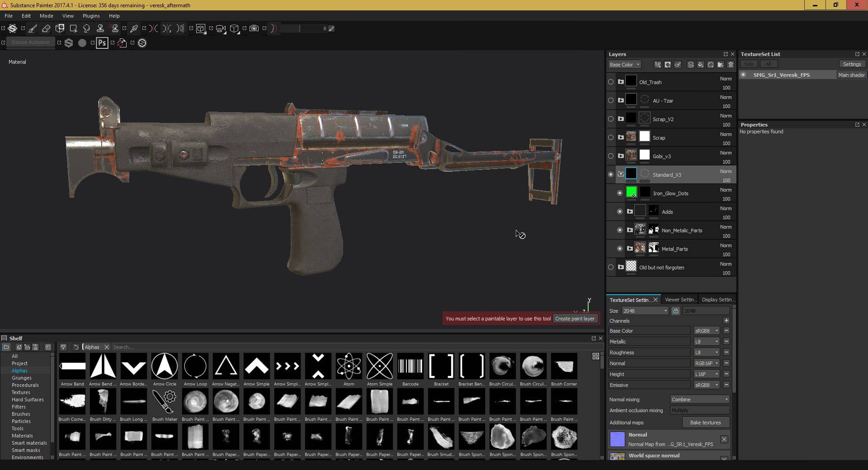Click the Snooze Autosave button
Screen dimensions: 868x470
[30, 42]
